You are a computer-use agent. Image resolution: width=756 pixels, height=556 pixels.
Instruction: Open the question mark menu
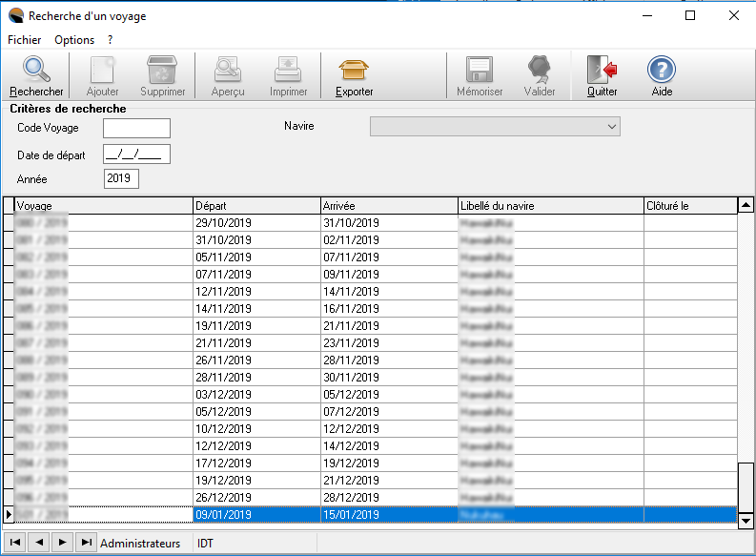pos(111,40)
